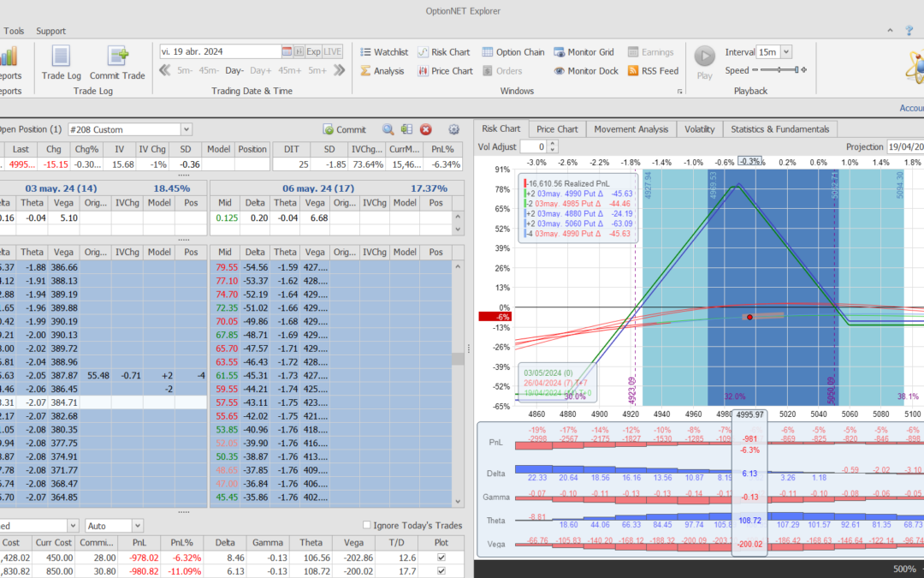924x578 pixels.
Task: Open the Monitor Dock window
Action: (x=585, y=71)
